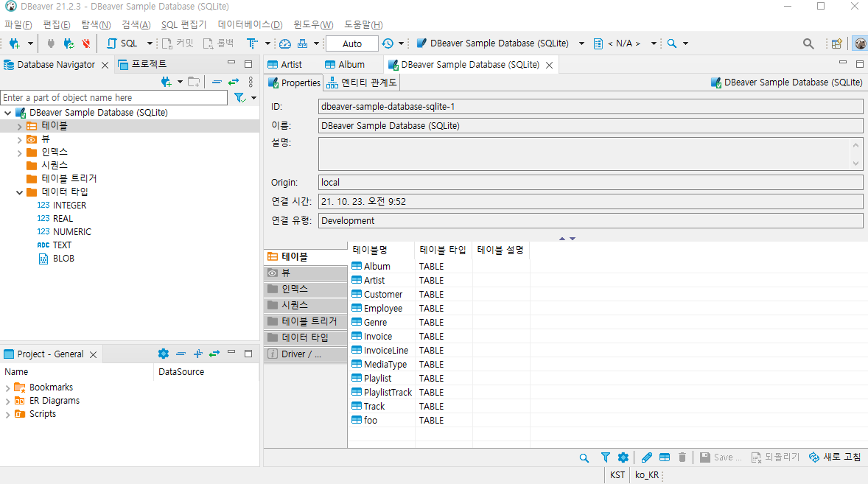Open the 도움말 menu

pyautogui.click(x=363, y=25)
